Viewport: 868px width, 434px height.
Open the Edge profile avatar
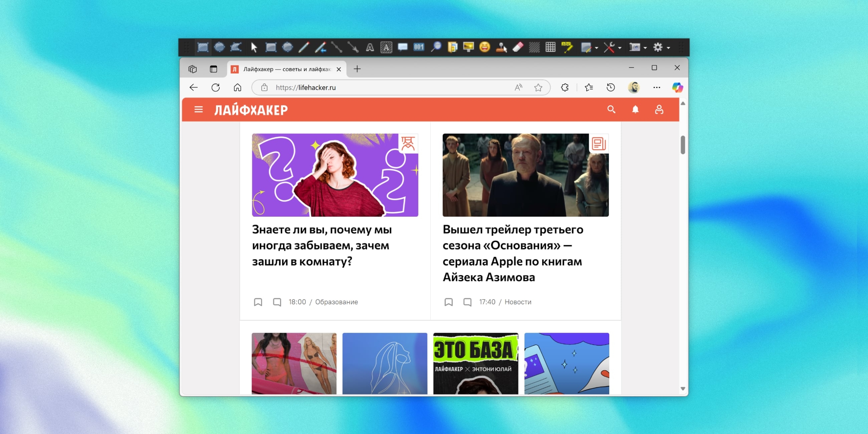(634, 87)
